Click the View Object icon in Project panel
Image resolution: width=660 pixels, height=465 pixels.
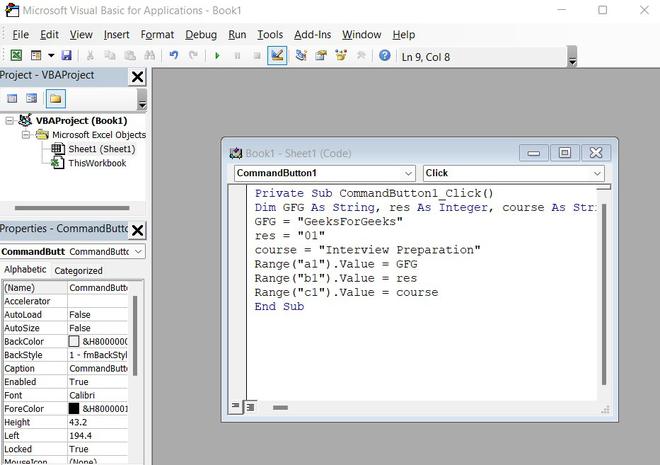coord(32,98)
